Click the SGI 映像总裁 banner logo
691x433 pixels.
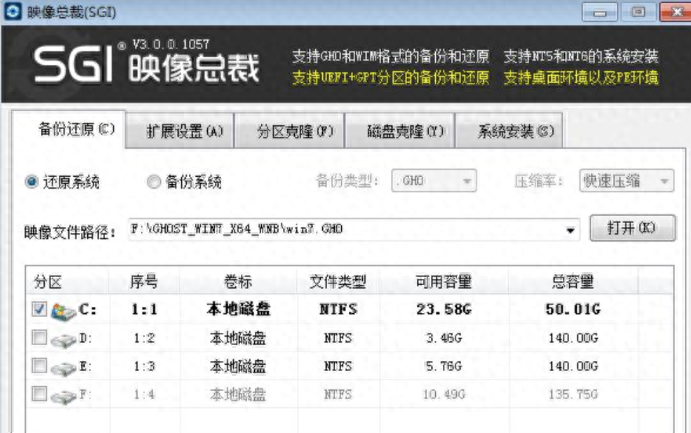pos(146,64)
